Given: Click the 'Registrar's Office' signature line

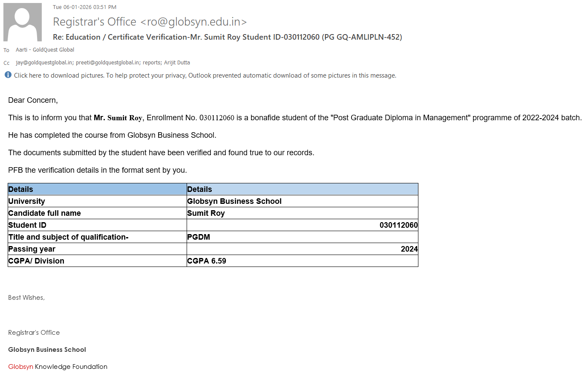Looking at the screenshot, I should coord(34,333).
